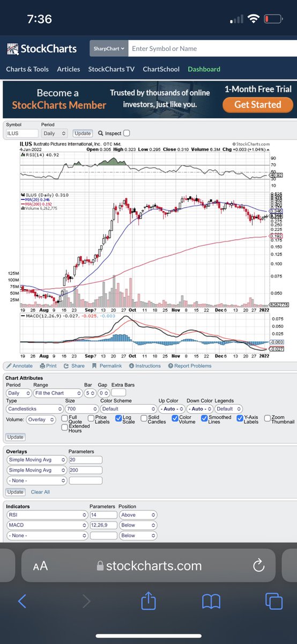The width and height of the screenshot is (297, 644).
Task: Click the Inspect magnifier icon
Action: pyautogui.click(x=101, y=133)
